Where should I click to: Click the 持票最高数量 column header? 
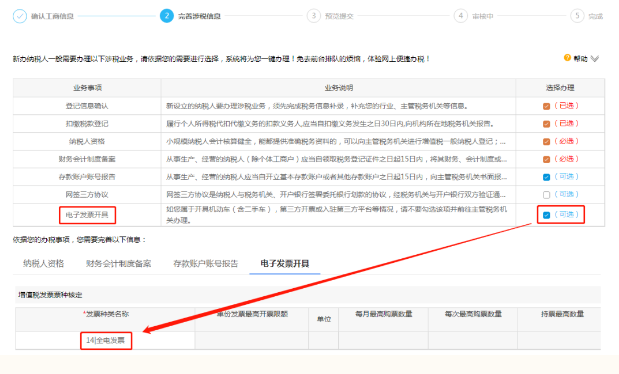pos(562,314)
